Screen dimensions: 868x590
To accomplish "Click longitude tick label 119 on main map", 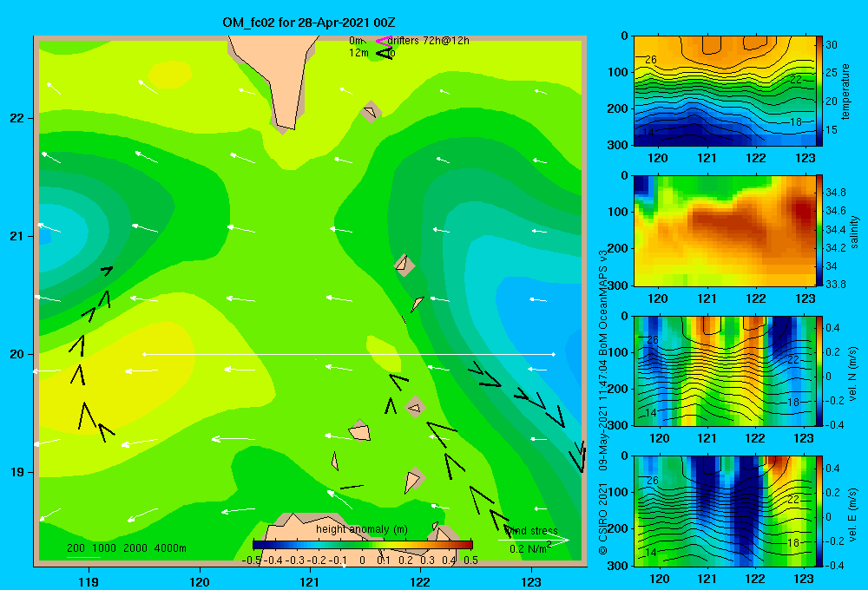I will [x=89, y=581].
